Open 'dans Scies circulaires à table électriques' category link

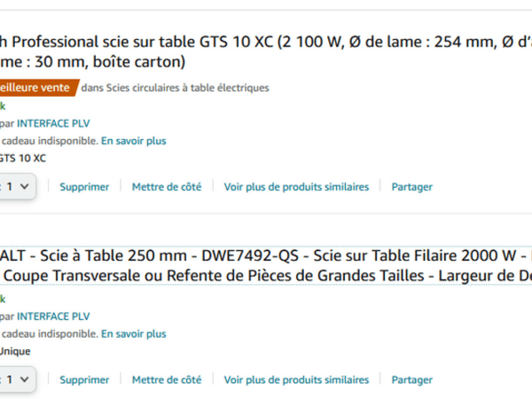tap(175, 88)
